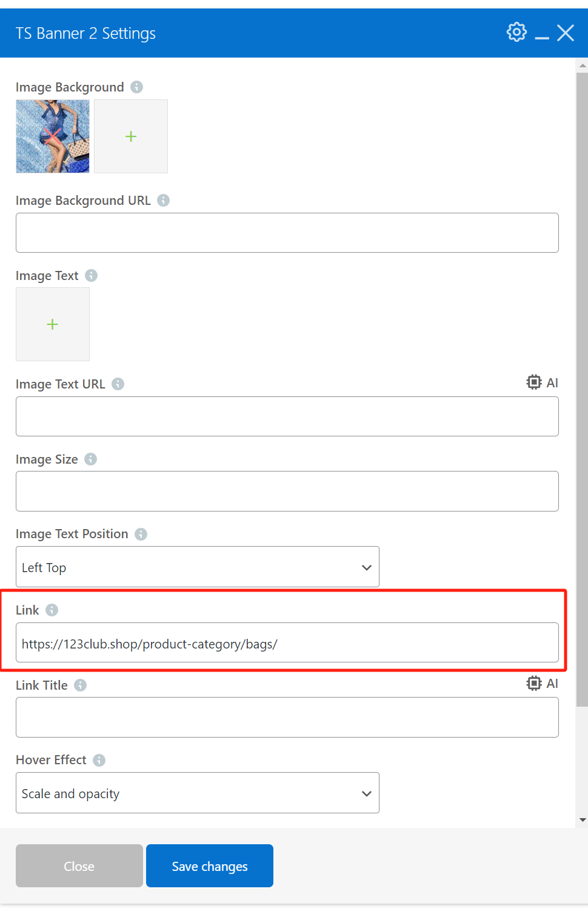Click the info icon beside Hover Effect
Screen dimensions: 588x920
(x=98, y=759)
